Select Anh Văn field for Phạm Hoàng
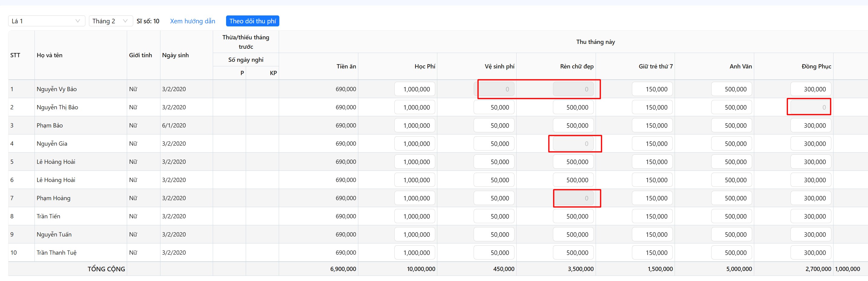Viewport: 868px width, 281px height. coord(731,198)
